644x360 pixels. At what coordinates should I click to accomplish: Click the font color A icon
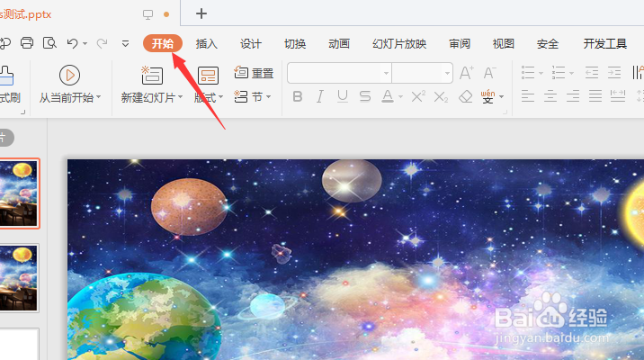point(388,97)
